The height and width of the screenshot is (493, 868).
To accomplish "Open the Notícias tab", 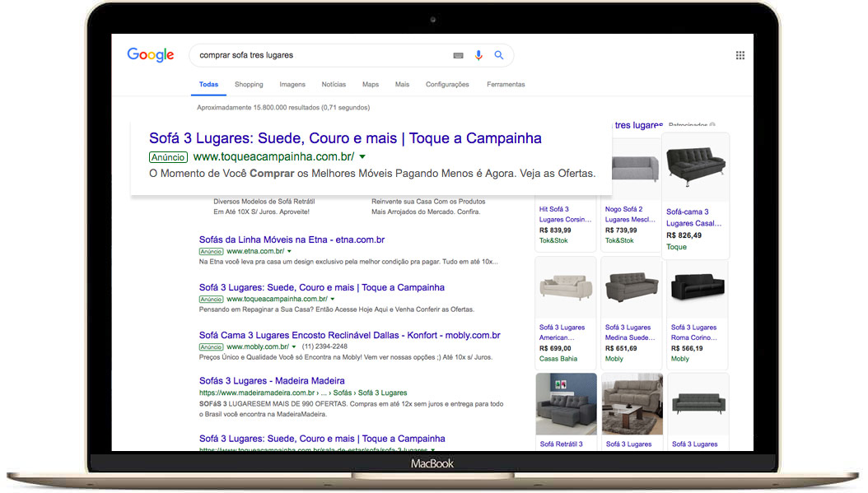I will click(334, 85).
